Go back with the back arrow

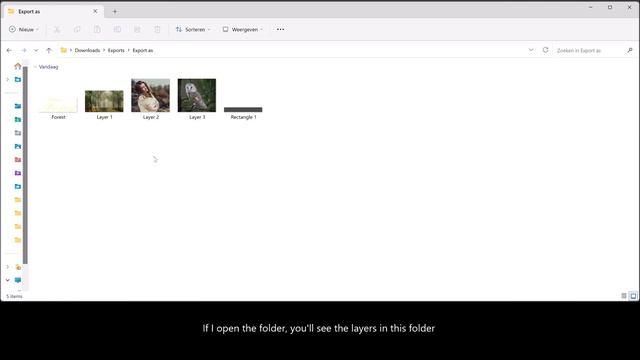click(9, 50)
